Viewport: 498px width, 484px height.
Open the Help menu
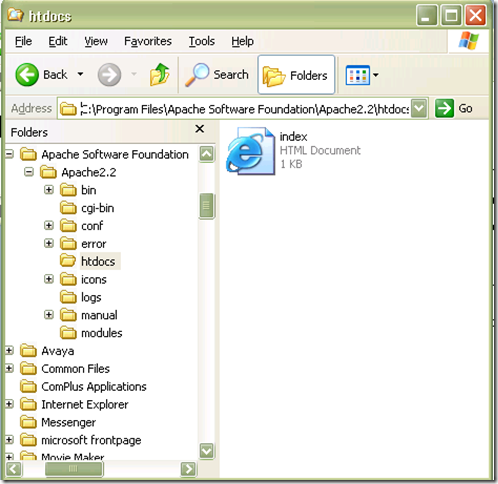242,41
